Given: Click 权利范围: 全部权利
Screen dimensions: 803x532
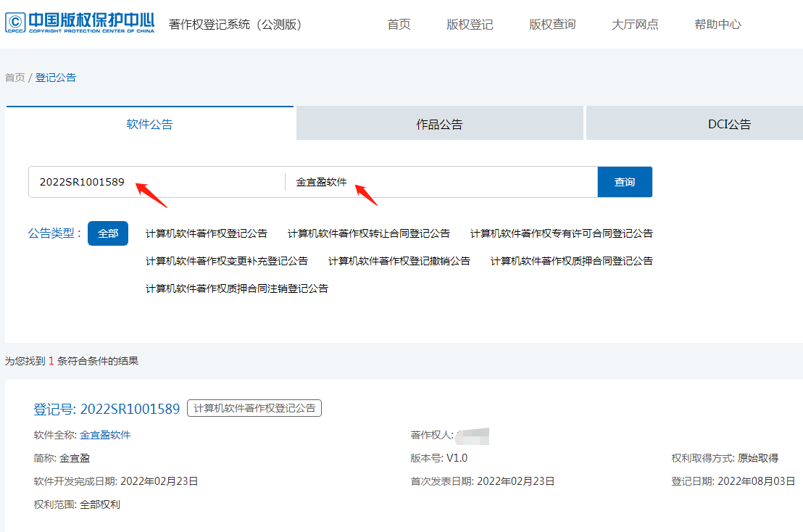Looking at the screenshot, I should 77,504.
